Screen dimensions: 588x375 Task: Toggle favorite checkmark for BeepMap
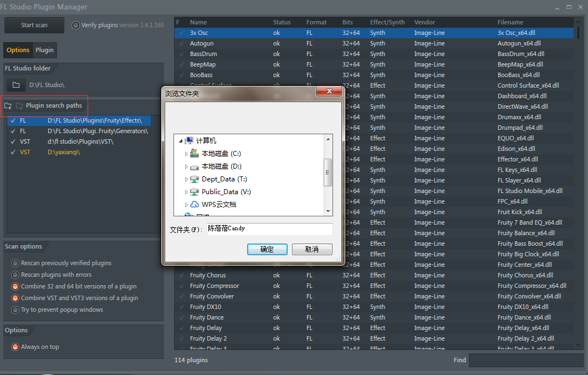coord(182,64)
